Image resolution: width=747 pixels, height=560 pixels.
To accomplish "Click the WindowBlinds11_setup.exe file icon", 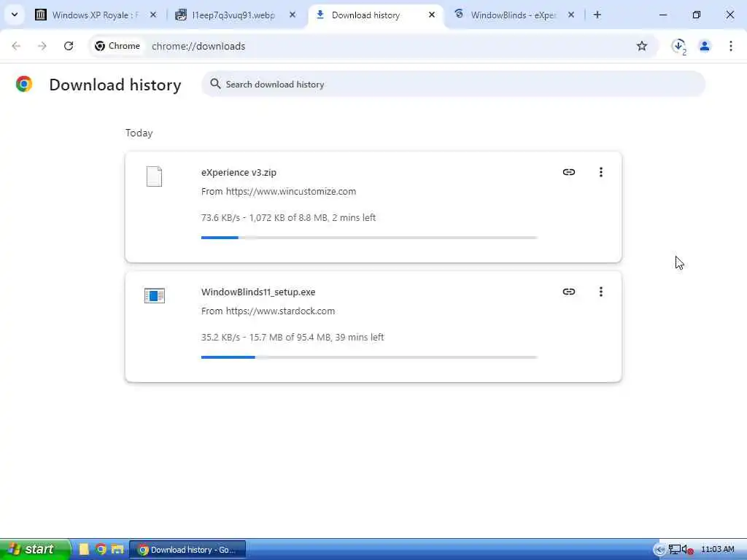I will (x=155, y=296).
